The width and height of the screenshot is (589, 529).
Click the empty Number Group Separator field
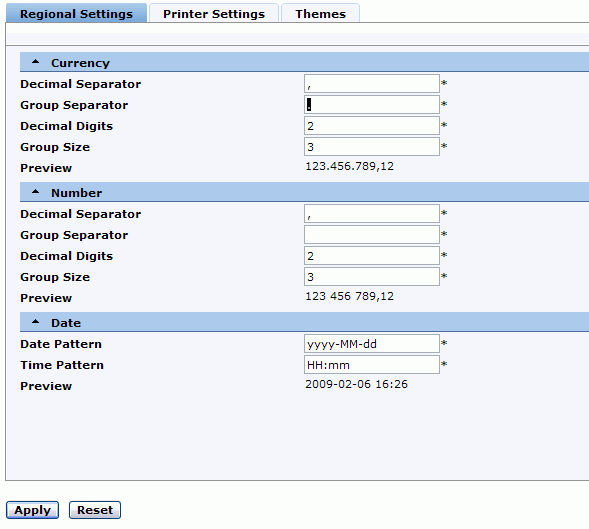click(372, 234)
